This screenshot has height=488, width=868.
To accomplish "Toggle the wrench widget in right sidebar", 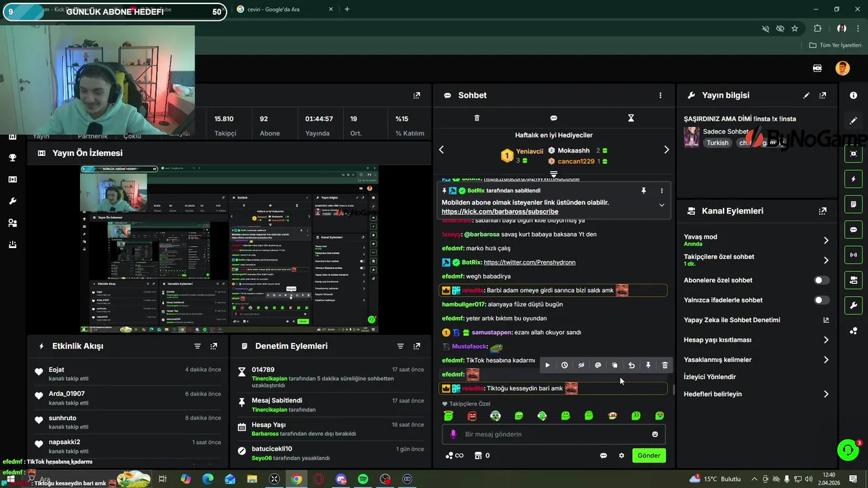I will [x=853, y=306].
